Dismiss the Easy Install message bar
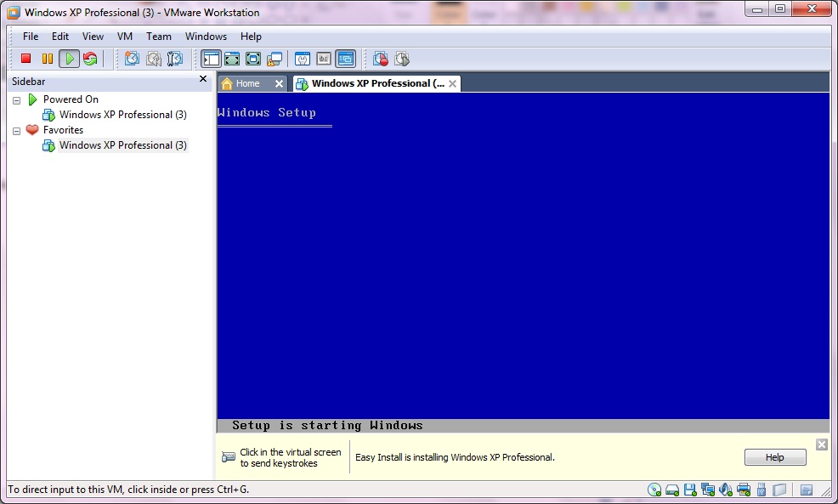This screenshot has height=504, width=838. (822, 445)
